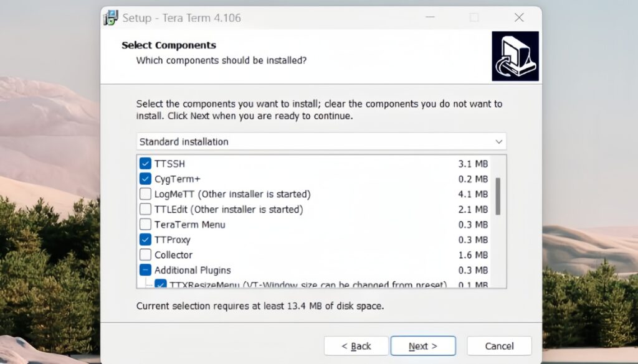The image size is (638, 364).
Task: Uncheck the TTXResizeMenu plugin checkbox
Action: tap(160, 284)
